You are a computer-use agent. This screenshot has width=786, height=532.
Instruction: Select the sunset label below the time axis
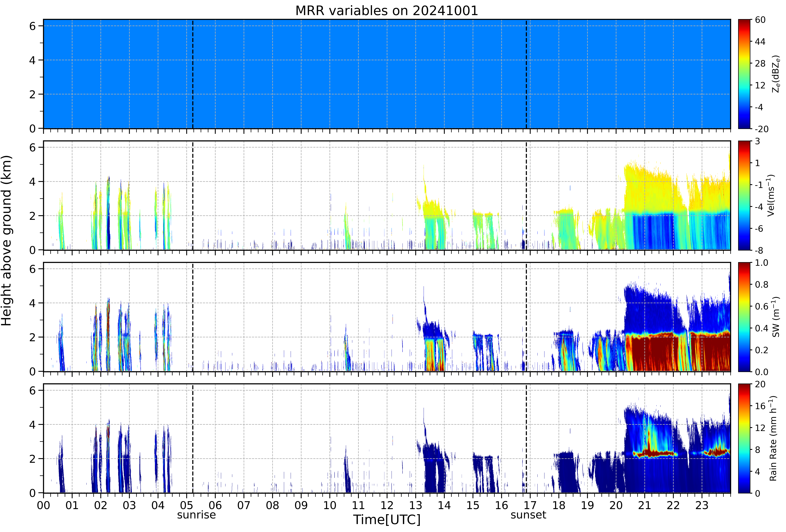point(528,515)
